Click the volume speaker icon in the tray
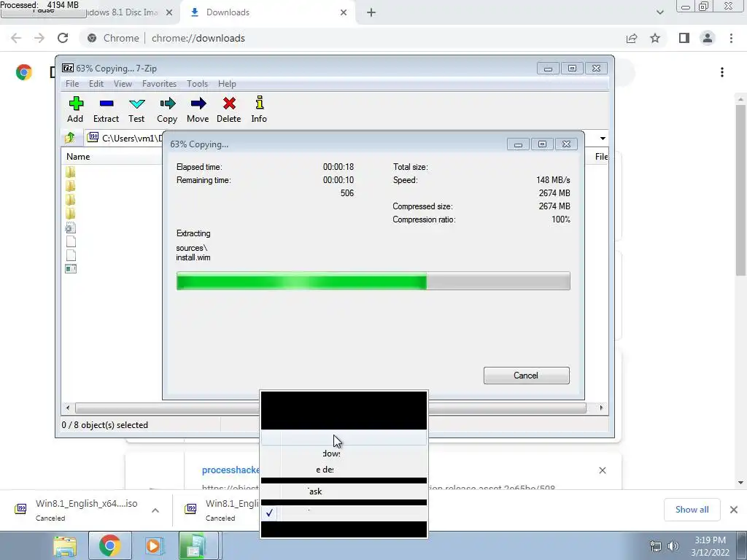This screenshot has width=747, height=560. click(673, 546)
